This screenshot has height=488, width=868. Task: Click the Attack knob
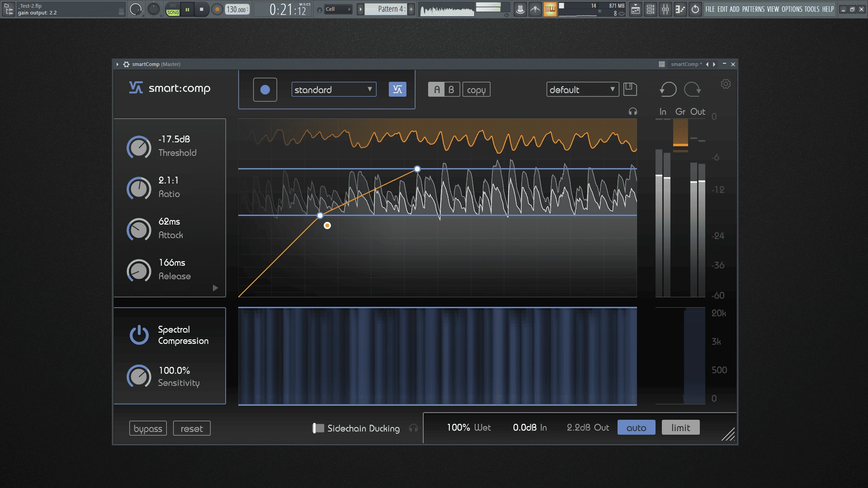click(x=139, y=230)
